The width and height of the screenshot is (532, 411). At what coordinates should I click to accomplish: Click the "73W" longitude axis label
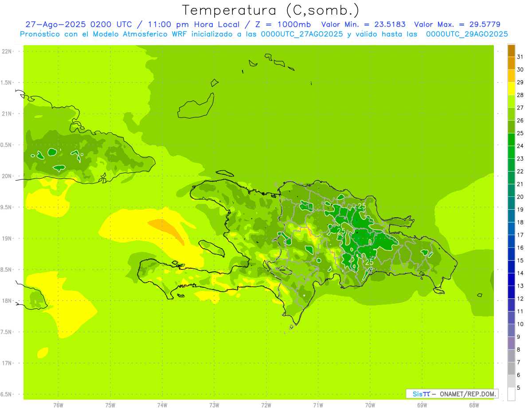click(214, 405)
